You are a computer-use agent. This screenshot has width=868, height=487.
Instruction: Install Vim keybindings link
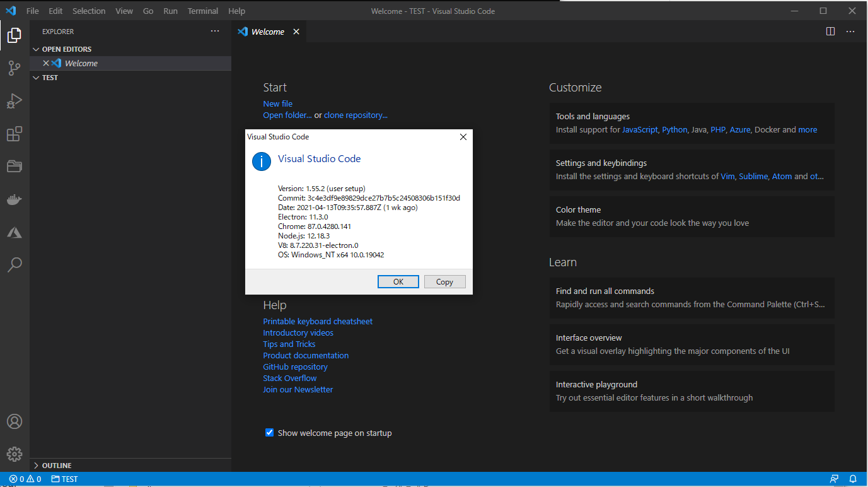click(x=727, y=176)
